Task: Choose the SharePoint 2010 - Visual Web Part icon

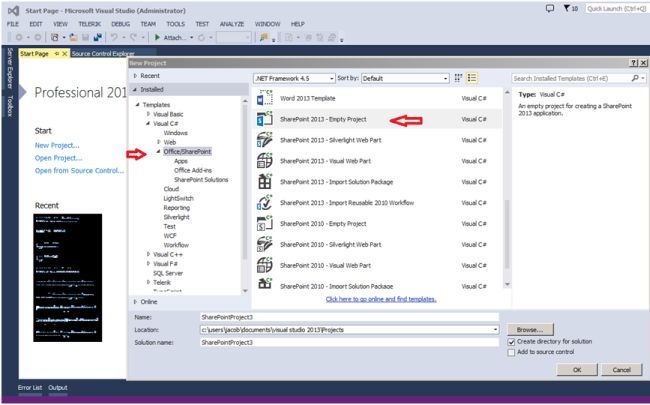Action: (x=264, y=265)
